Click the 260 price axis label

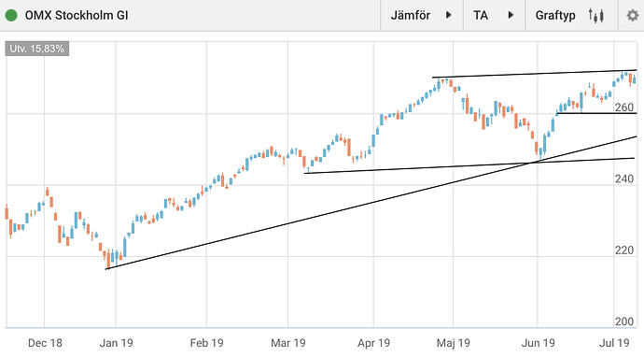623,107
